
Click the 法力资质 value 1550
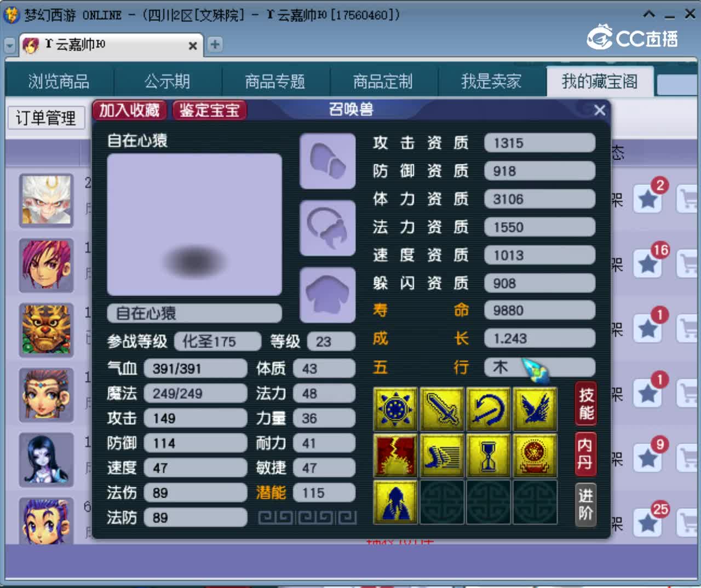click(x=539, y=227)
